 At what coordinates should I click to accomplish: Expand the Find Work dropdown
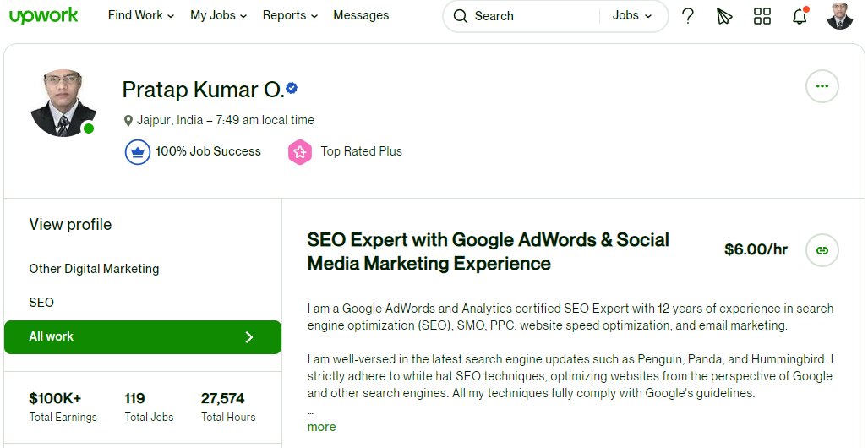(x=141, y=15)
